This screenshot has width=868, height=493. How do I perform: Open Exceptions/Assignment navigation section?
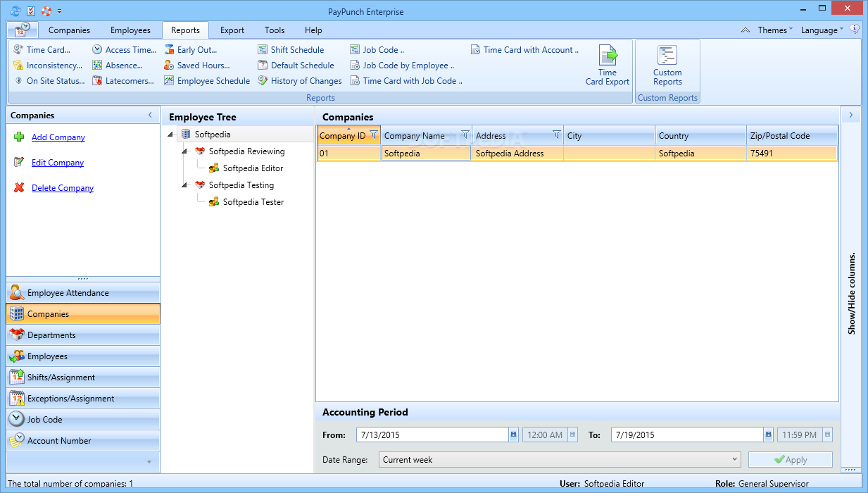pos(83,399)
